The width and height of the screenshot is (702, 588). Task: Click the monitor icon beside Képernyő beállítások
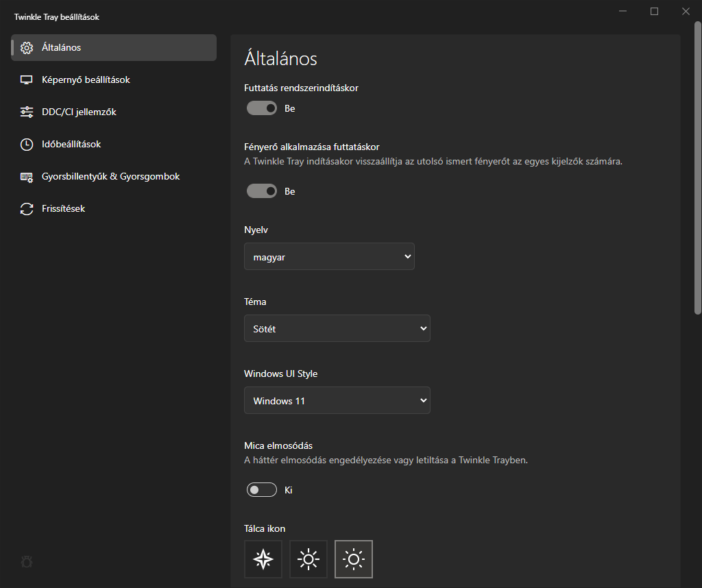(27, 80)
